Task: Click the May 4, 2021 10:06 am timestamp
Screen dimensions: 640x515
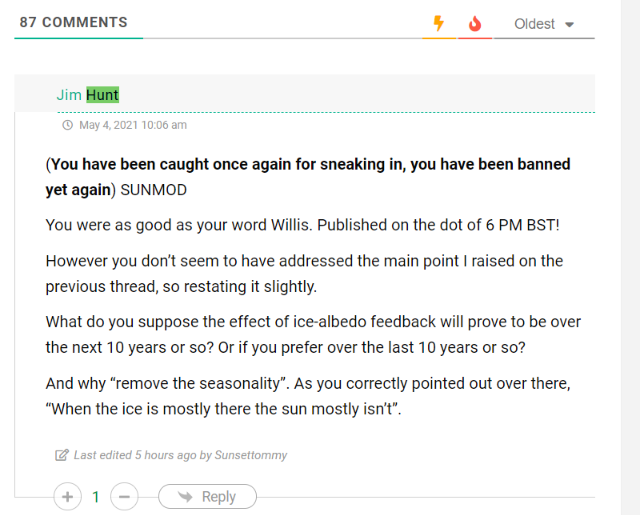Action: coord(133,125)
